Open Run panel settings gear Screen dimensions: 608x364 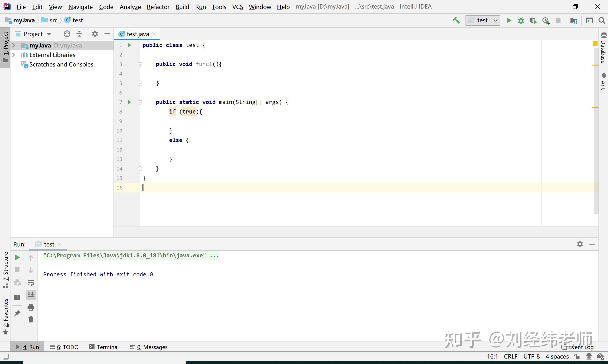(x=579, y=244)
